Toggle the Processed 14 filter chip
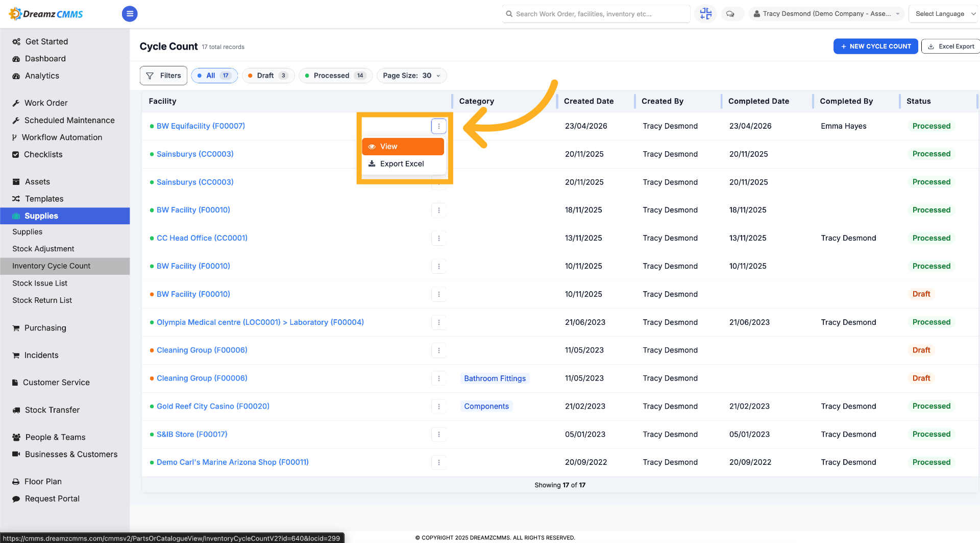980x543 pixels. point(335,76)
